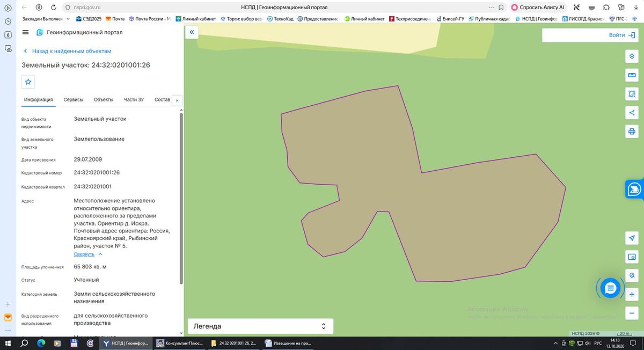Go back to found objects list
The height and width of the screenshot is (350, 644).
pyautogui.click(x=68, y=51)
